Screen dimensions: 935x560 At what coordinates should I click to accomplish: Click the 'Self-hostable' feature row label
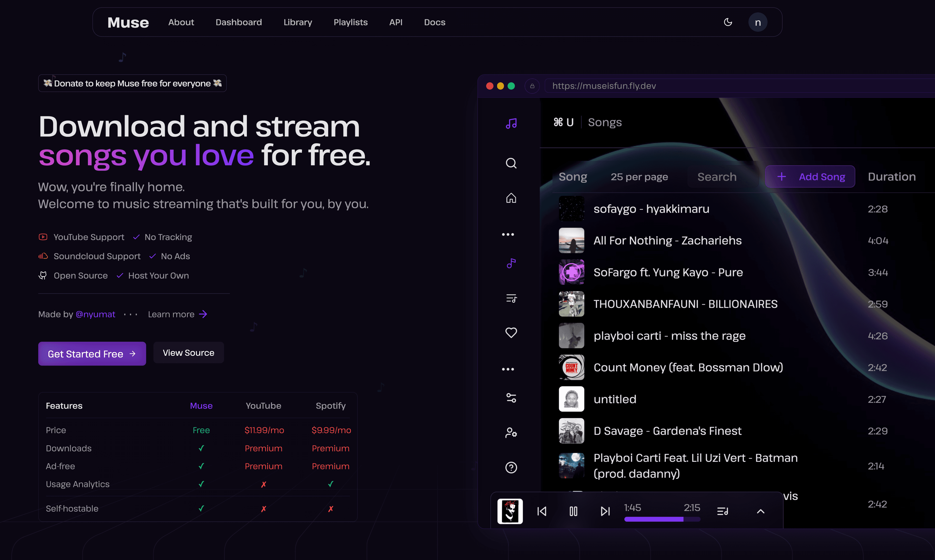coord(72,509)
